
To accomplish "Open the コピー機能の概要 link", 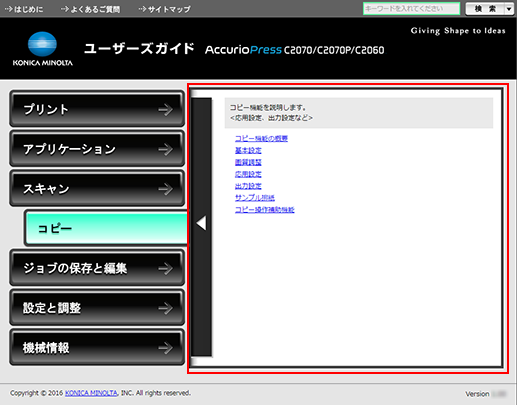I will click(x=261, y=138).
